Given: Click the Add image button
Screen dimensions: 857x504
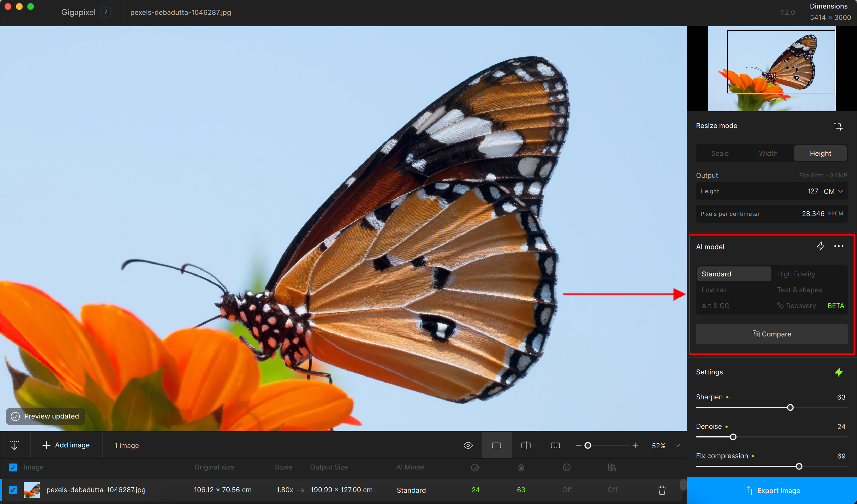Looking at the screenshot, I should coord(66,445).
